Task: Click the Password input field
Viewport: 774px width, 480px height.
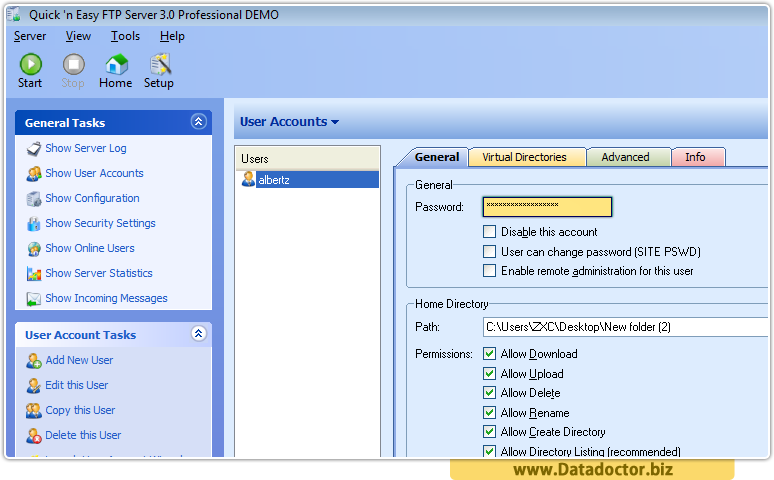Action: [x=547, y=206]
